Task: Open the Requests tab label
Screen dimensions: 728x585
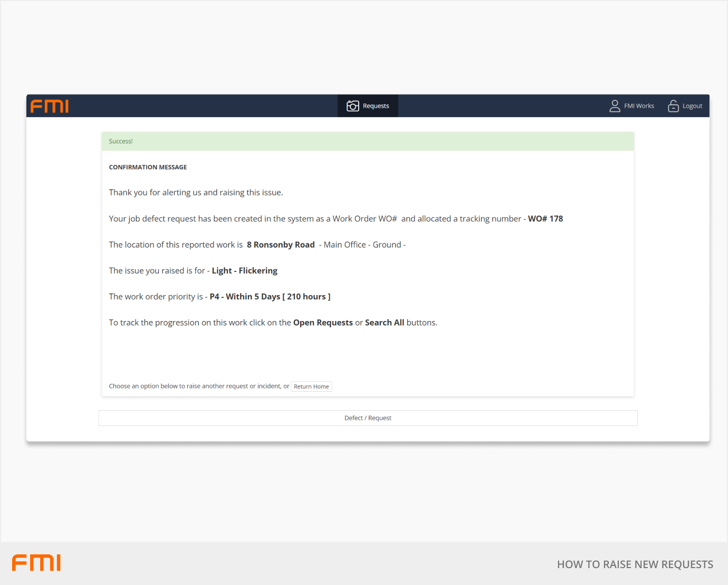Action: click(376, 106)
